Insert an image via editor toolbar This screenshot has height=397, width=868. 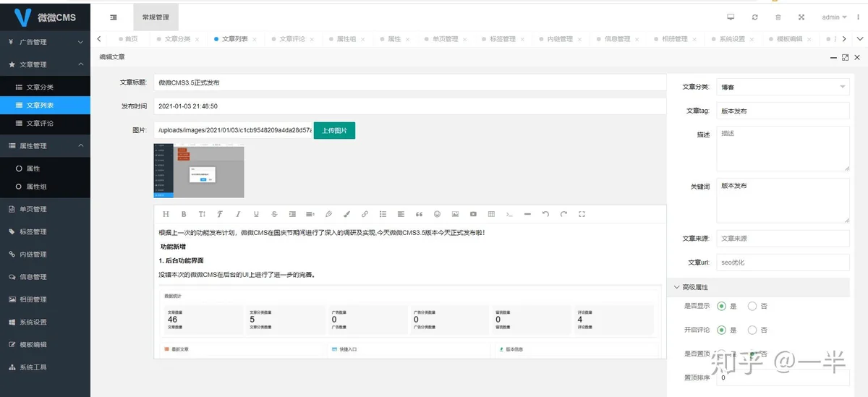(455, 214)
